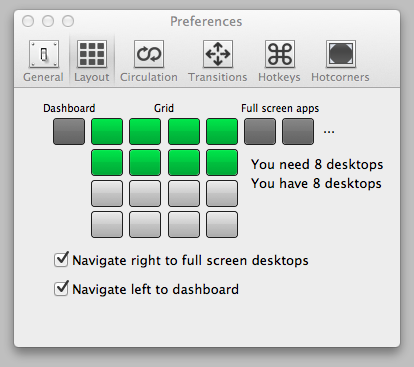Close the Preferences window
Viewport: 414px width, 367px height.
28,21
